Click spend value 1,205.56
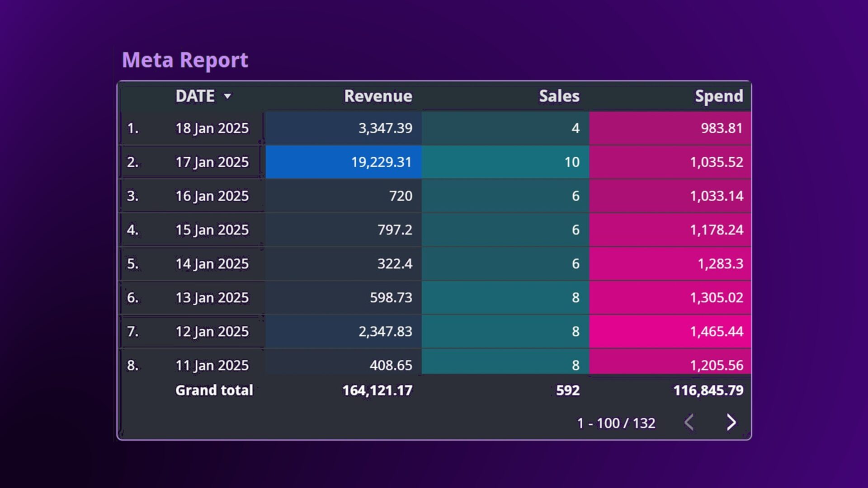Viewport: 868px width, 488px height. (x=717, y=365)
